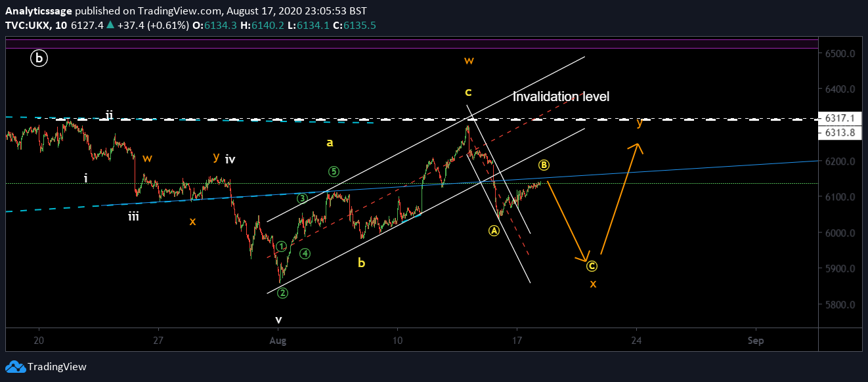
Task: Click the green up-triangle change indicator
Action: [110, 25]
